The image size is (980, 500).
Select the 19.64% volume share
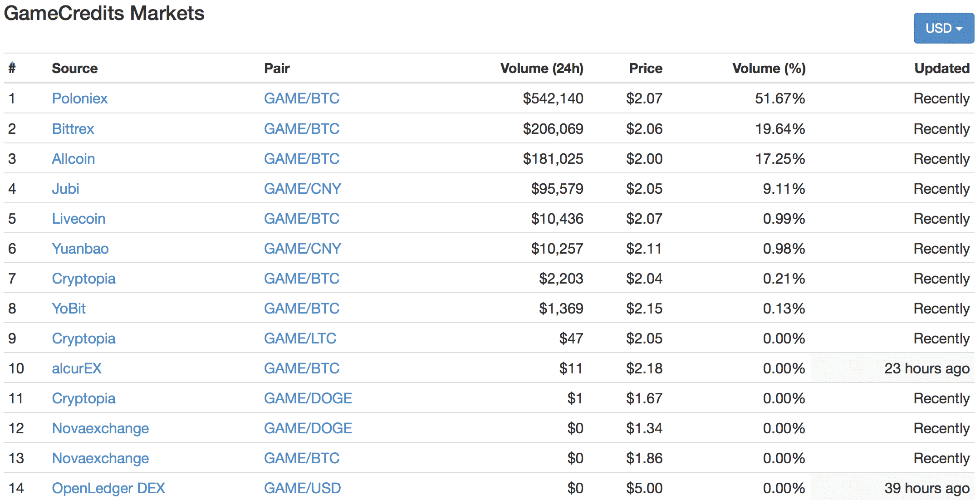tap(780, 128)
